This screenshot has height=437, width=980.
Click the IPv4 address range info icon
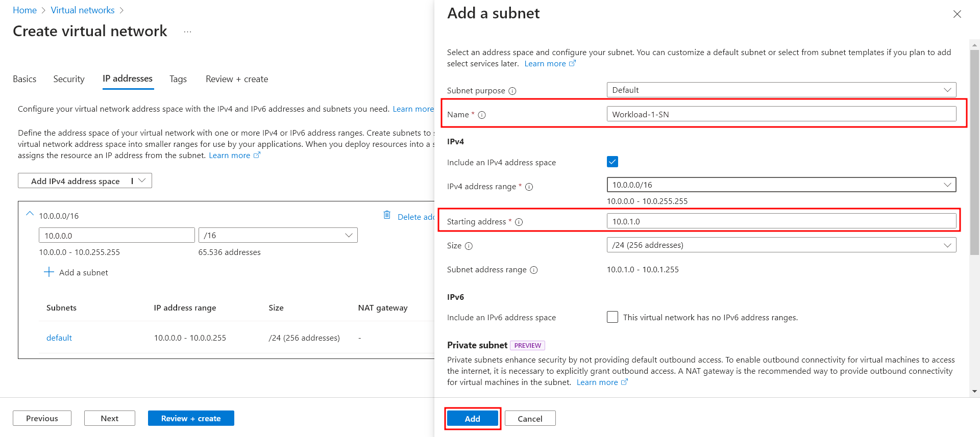(x=529, y=187)
